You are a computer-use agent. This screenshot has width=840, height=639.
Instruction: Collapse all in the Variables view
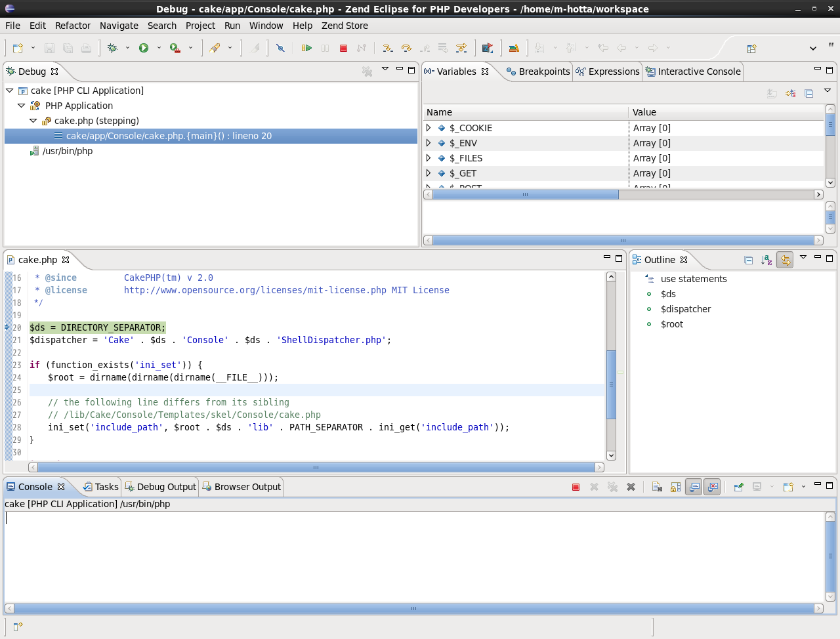[809, 93]
